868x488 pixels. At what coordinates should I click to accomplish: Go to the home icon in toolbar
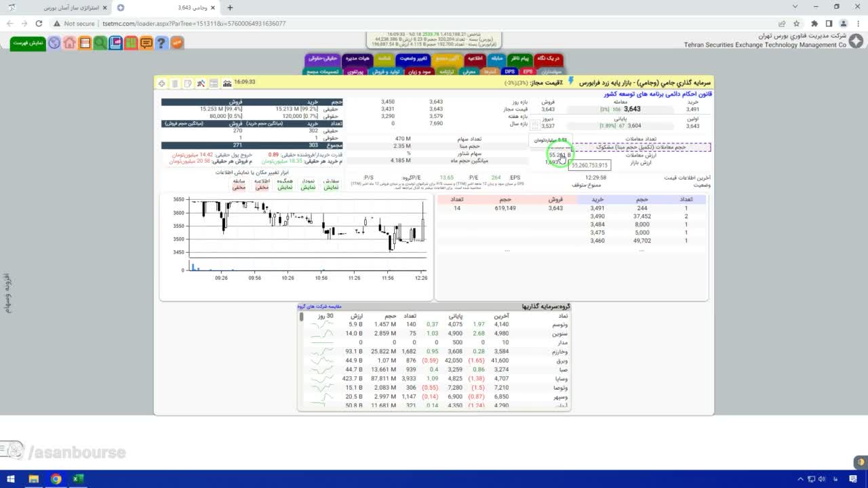pos(70,43)
